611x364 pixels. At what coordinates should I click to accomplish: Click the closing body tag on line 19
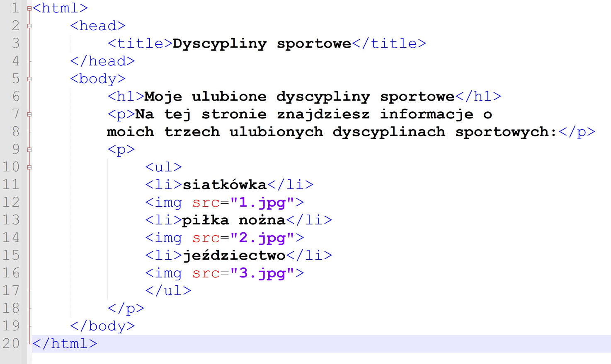click(103, 326)
